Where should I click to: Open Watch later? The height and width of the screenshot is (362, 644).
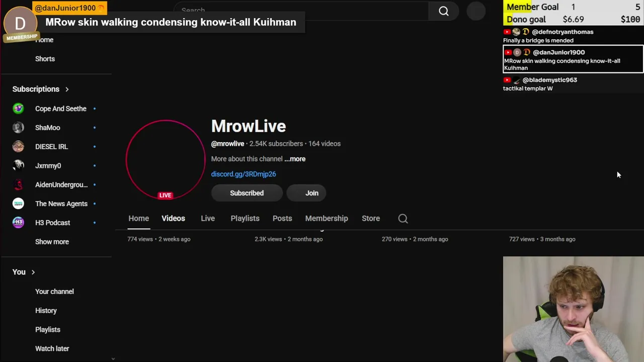tap(52, 348)
